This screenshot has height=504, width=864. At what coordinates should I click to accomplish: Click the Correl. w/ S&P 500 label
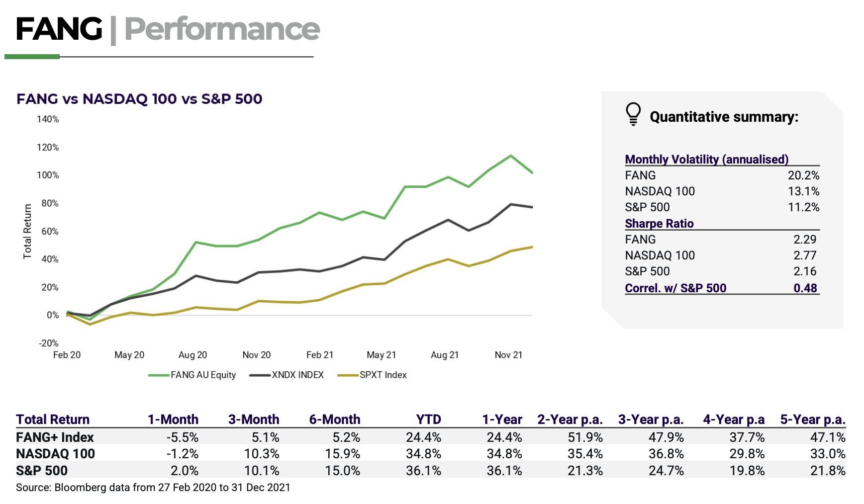[x=675, y=288]
